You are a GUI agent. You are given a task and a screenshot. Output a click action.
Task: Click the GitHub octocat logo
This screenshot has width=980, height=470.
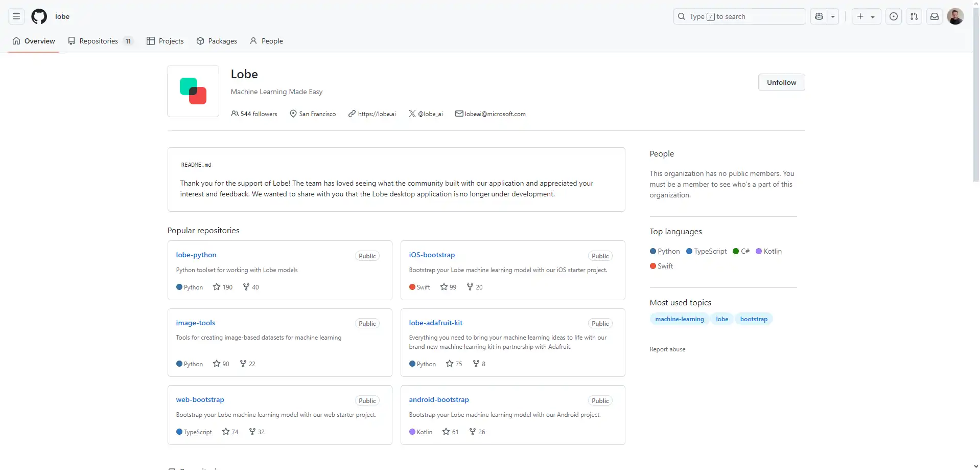[x=39, y=16]
